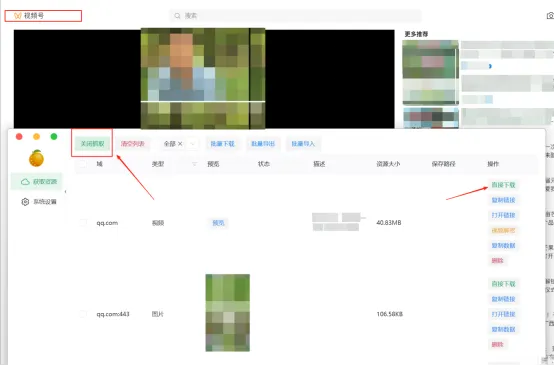Click the 批量导出 button
The width and height of the screenshot is (554, 366).
click(263, 144)
